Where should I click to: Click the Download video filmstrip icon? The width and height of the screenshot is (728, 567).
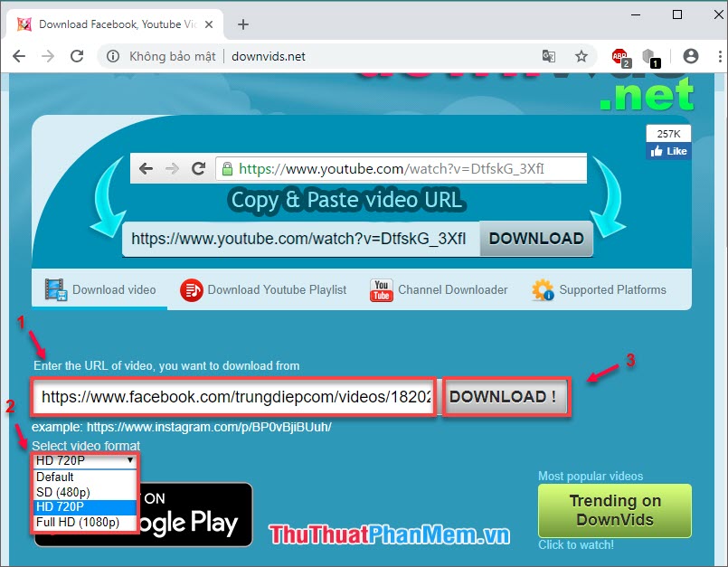pos(54,289)
